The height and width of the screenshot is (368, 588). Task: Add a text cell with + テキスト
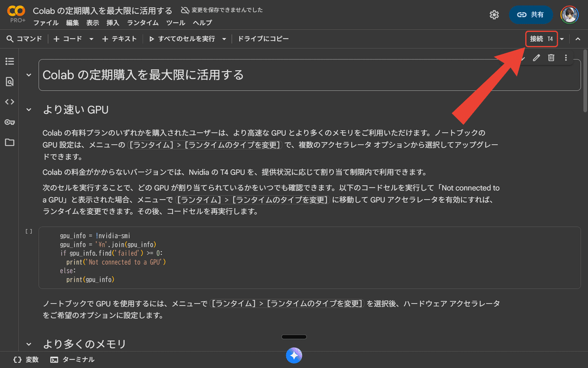[120, 39]
